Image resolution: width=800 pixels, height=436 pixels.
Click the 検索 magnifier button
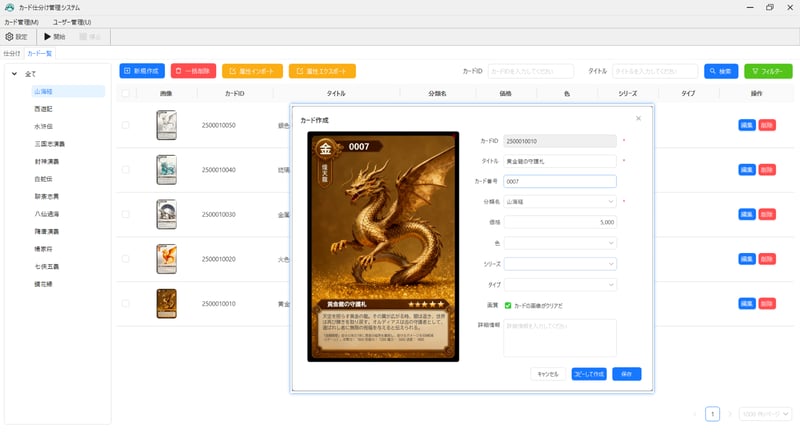(721, 71)
